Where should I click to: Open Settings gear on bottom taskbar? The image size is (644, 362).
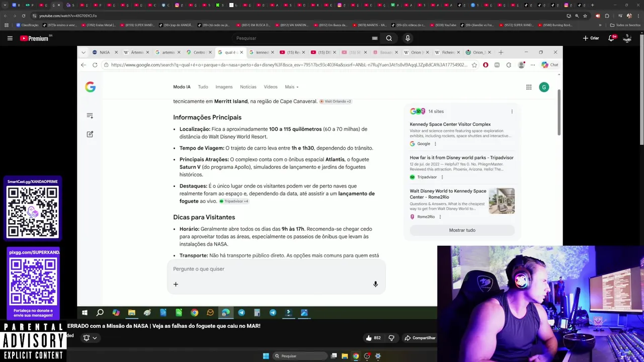378,356
